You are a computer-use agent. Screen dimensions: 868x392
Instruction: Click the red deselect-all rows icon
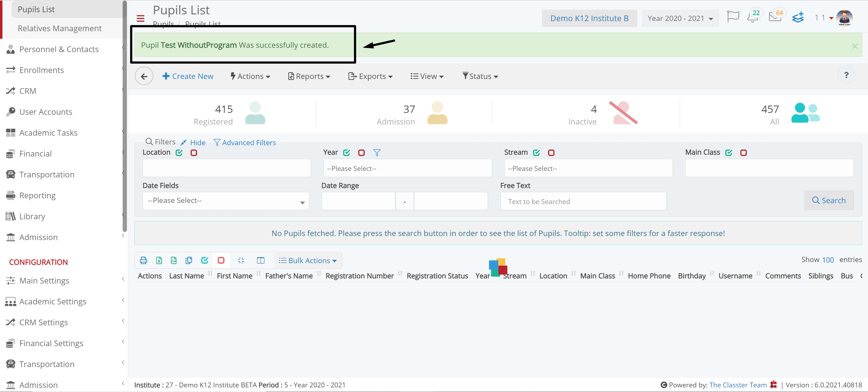[x=221, y=260]
